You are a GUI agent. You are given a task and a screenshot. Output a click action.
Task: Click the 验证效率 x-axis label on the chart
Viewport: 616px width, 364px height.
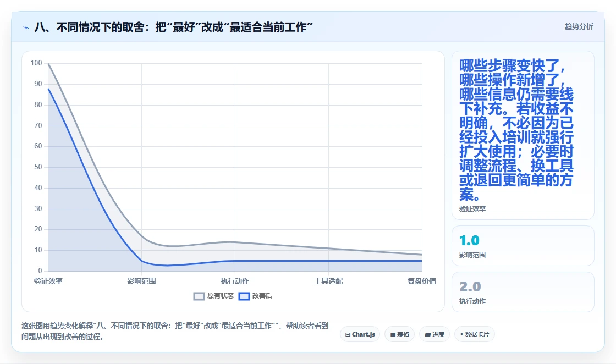pyautogui.click(x=48, y=281)
